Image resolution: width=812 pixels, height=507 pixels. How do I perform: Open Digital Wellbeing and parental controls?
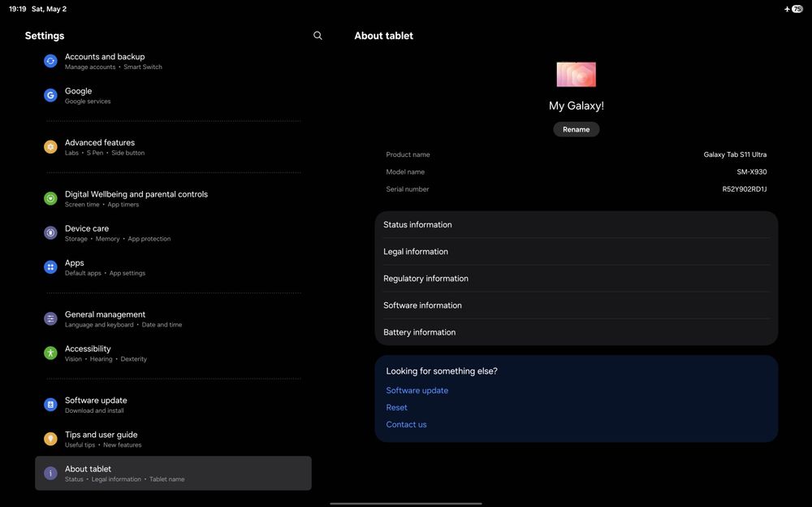pyautogui.click(x=173, y=198)
